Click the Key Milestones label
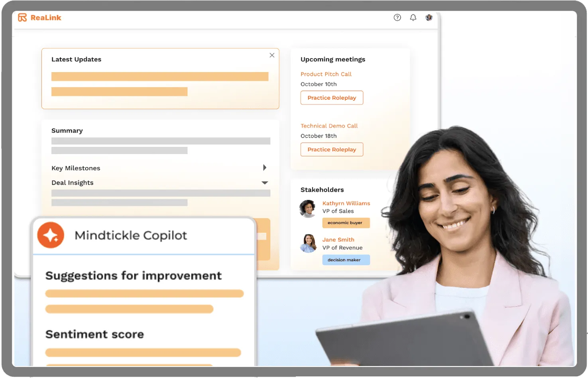Screen dimensions: 588x382 point(76,168)
